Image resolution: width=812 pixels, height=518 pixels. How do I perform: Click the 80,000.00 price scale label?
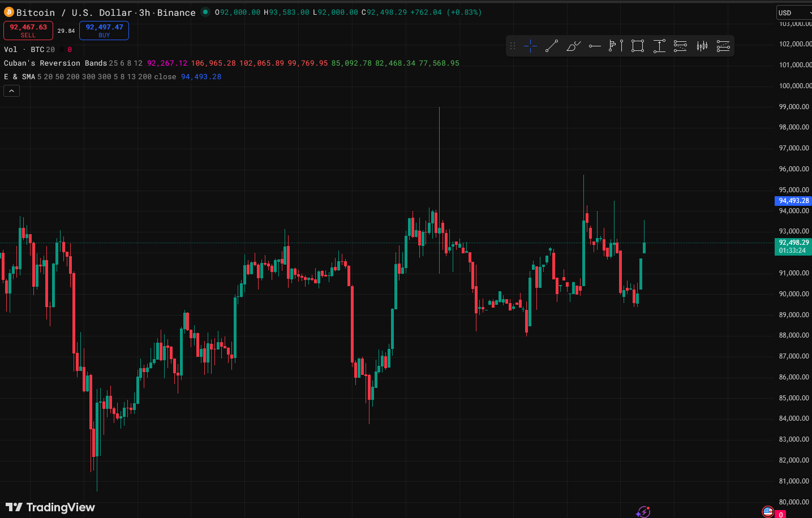point(794,502)
